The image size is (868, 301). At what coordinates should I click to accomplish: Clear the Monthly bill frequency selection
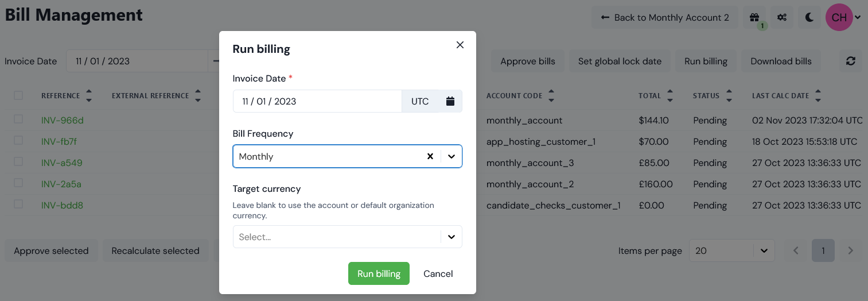430,156
